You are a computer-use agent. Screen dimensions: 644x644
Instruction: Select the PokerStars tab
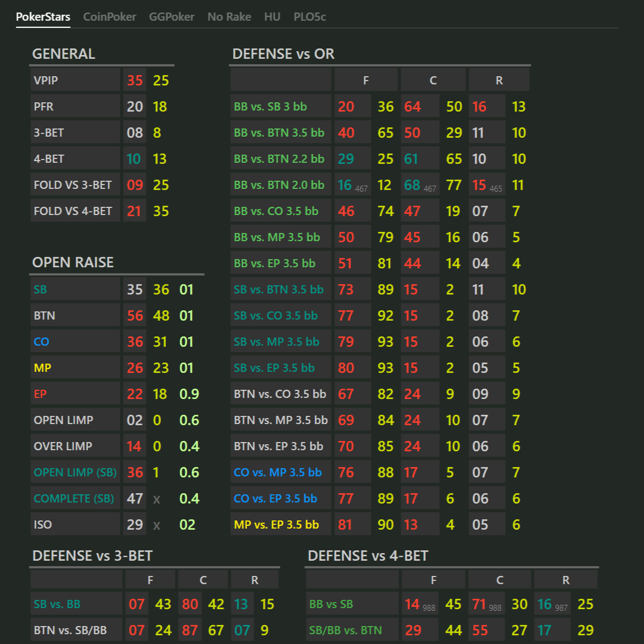43,17
